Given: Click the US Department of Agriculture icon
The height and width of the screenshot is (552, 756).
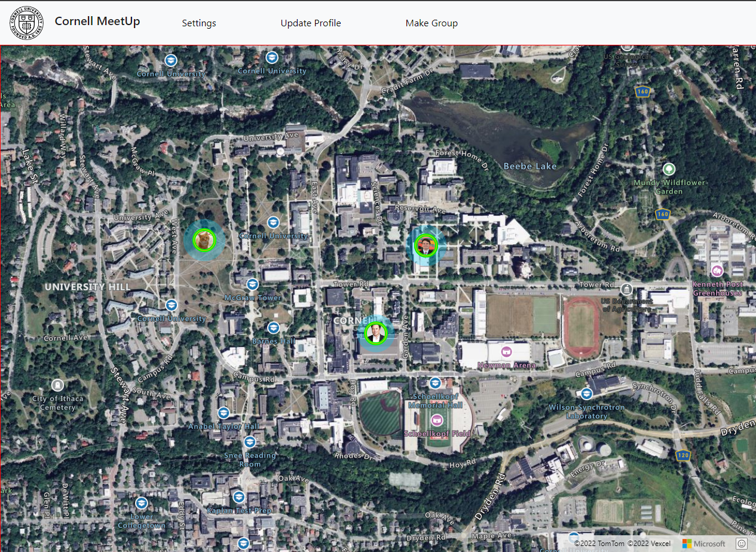Looking at the screenshot, I should tap(626, 290).
